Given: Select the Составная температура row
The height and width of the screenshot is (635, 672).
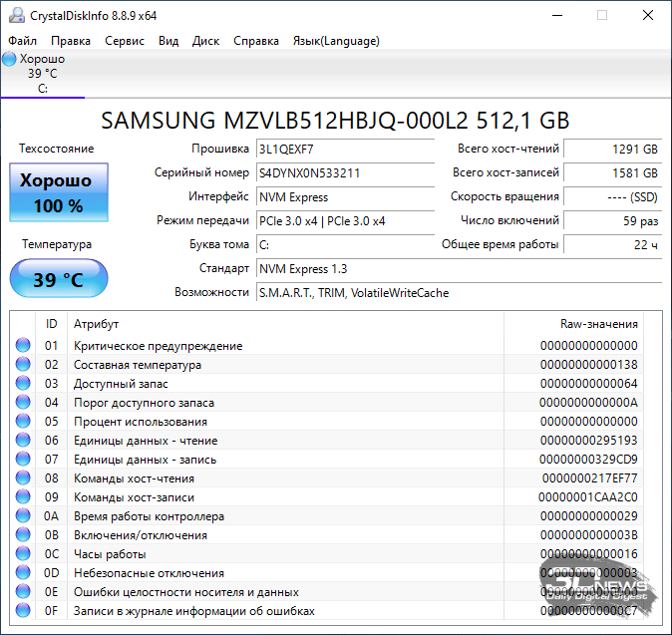Looking at the screenshot, I should (x=327, y=364).
